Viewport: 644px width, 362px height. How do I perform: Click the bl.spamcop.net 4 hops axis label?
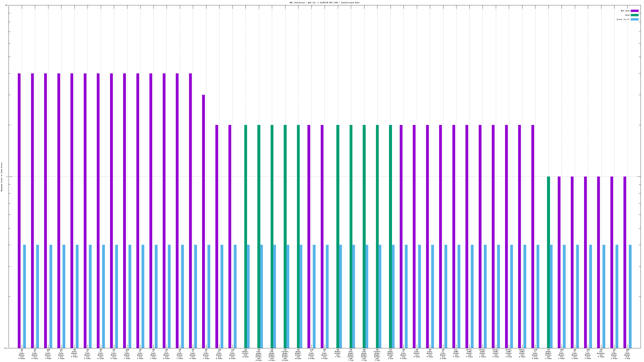[x=601, y=353]
